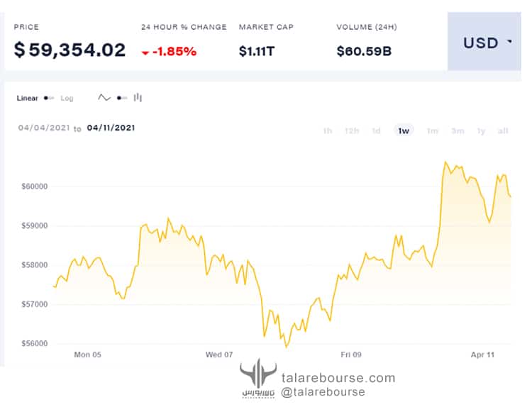Viewport: 532px width, 407px height.
Task: Switch to 1m time range
Action: (x=432, y=130)
